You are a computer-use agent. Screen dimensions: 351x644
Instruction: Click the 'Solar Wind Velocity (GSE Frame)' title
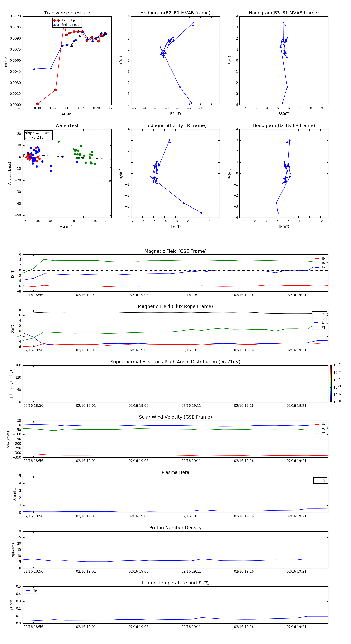(175, 417)
